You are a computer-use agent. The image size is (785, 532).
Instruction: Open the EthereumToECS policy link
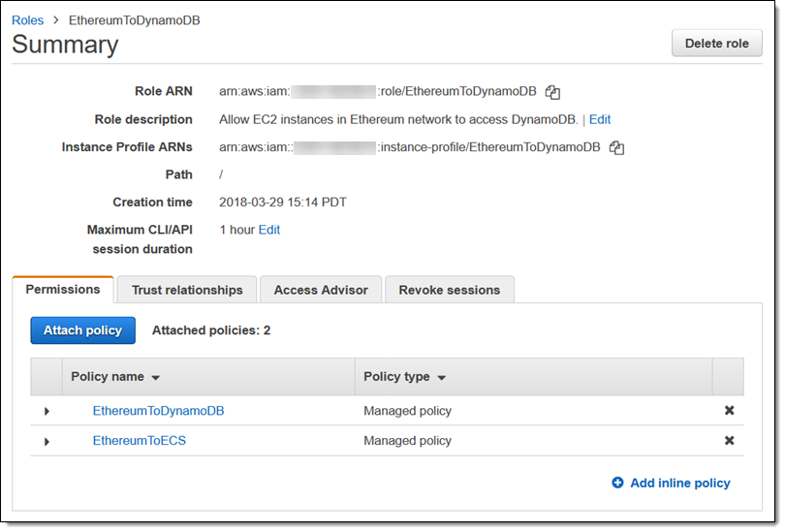139,441
